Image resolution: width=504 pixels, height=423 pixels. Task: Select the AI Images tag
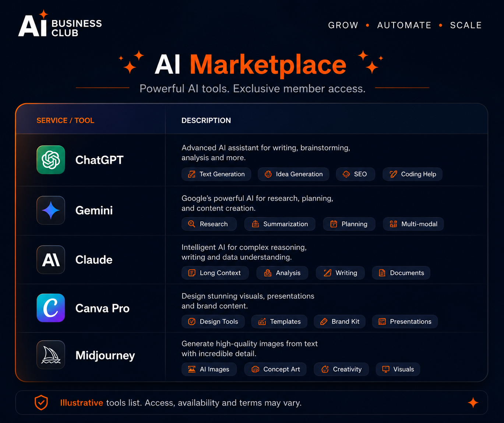point(209,369)
